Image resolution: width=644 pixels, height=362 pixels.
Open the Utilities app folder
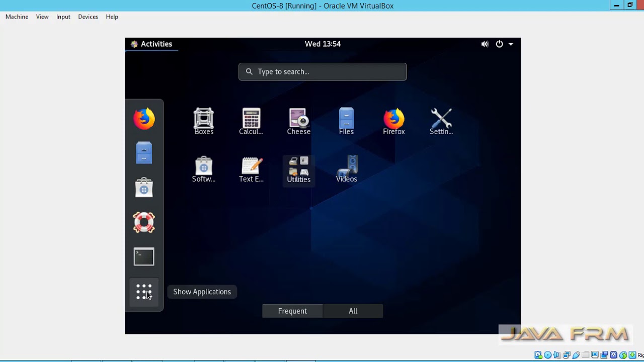pyautogui.click(x=299, y=170)
